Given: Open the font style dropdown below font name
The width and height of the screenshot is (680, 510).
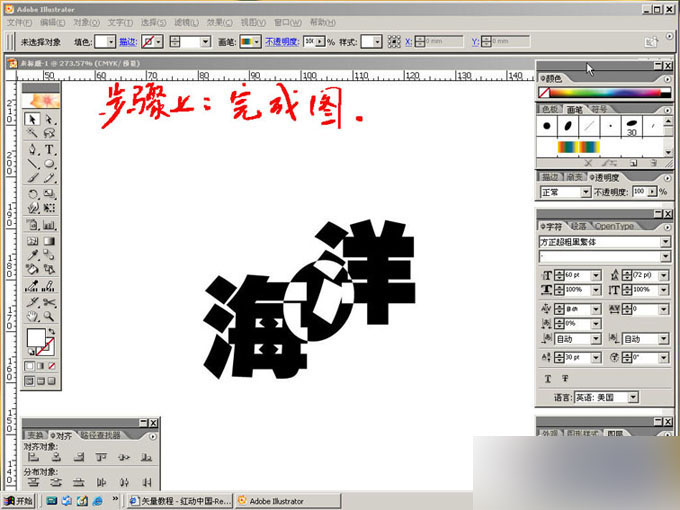Looking at the screenshot, I should click(x=665, y=257).
